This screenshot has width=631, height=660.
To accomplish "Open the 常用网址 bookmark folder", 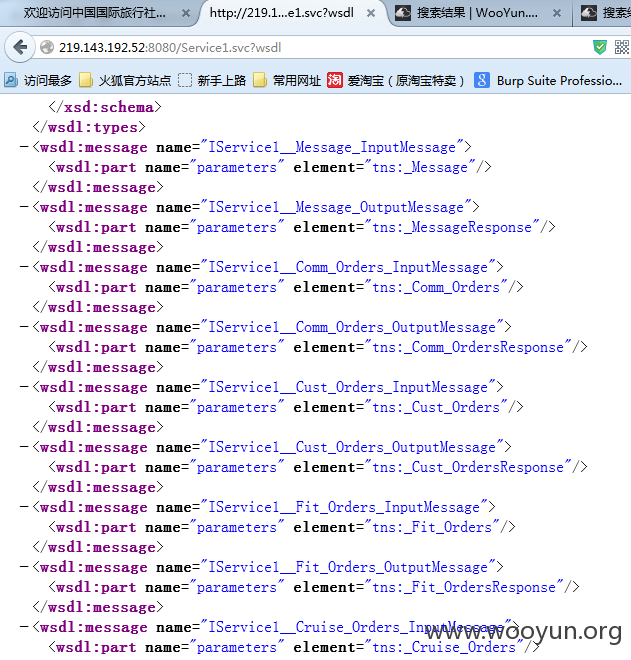I will click(x=287, y=80).
